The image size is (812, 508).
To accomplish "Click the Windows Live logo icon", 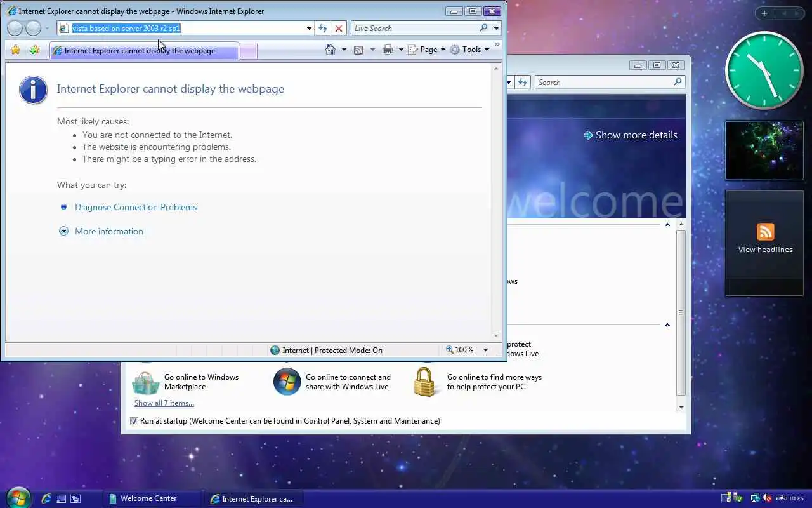I will [x=287, y=382].
